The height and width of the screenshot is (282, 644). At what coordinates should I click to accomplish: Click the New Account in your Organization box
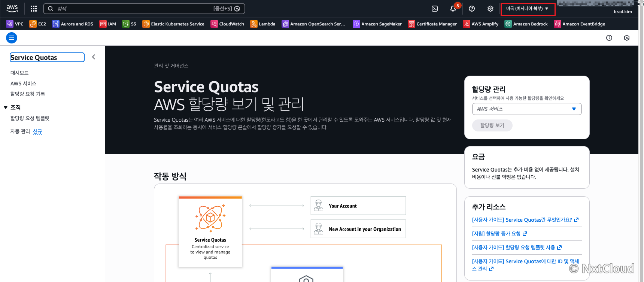[358, 229]
